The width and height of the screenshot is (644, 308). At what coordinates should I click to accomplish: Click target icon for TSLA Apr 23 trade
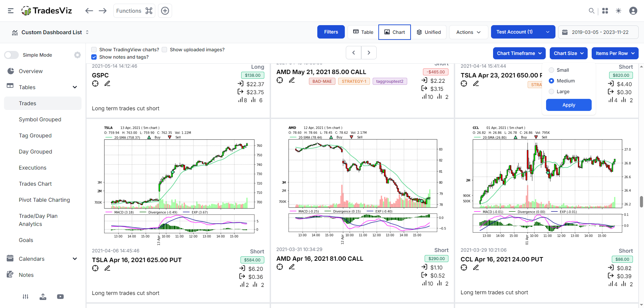[464, 83]
